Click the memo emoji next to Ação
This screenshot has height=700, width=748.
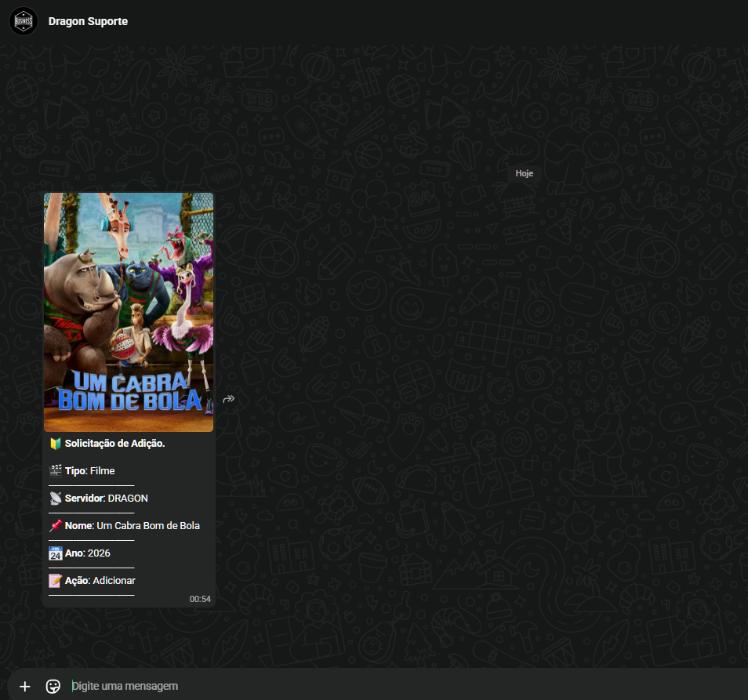point(56,581)
